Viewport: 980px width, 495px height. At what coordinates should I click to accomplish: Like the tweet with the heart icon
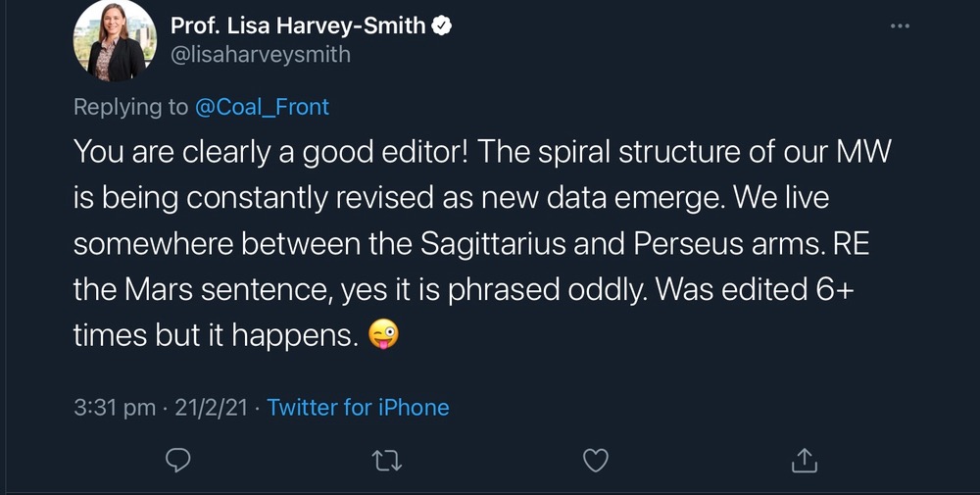[596, 459]
